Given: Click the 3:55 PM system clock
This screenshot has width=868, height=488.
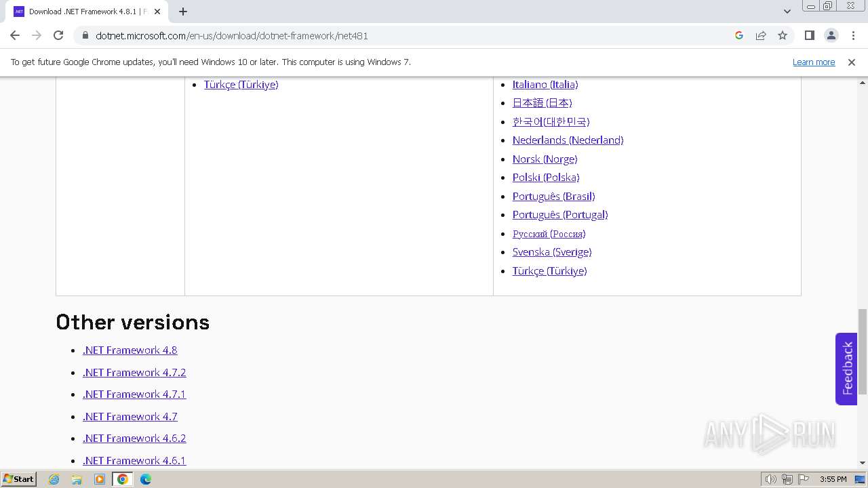Looking at the screenshot, I should tap(833, 479).
